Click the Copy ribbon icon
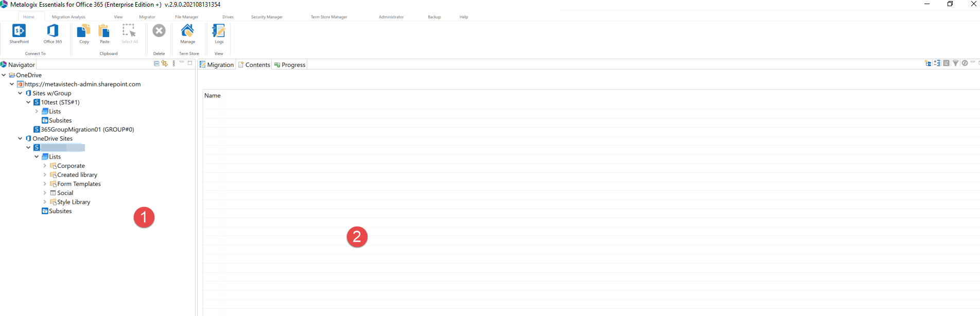This screenshot has height=316, width=980. (x=84, y=31)
